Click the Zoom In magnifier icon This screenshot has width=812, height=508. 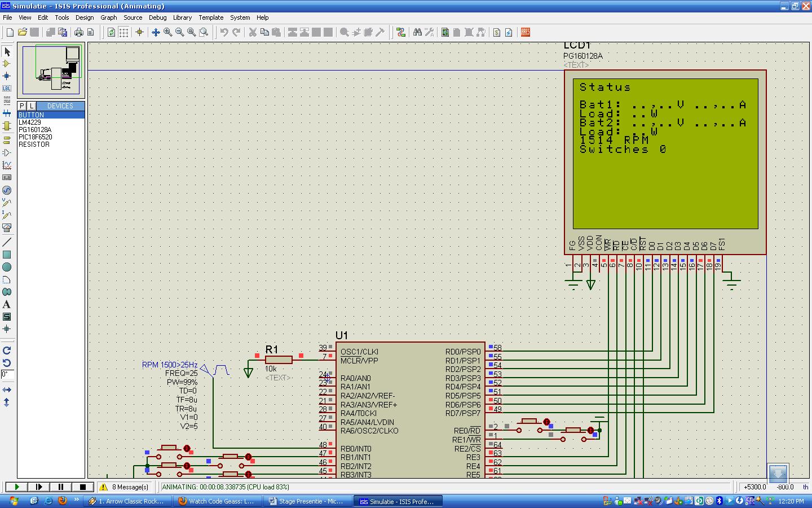(x=167, y=32)
